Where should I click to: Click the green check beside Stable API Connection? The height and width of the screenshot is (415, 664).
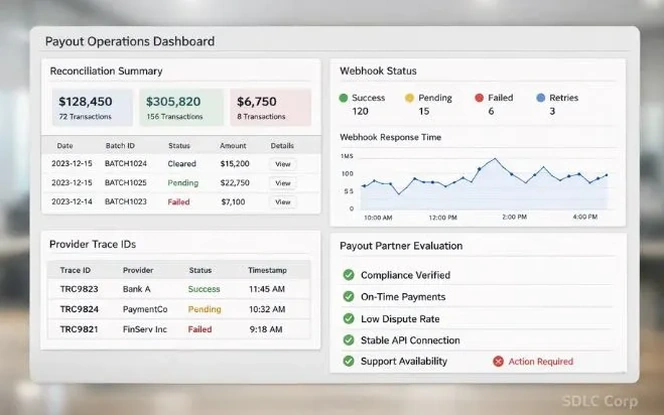click(x=349, y=340)
